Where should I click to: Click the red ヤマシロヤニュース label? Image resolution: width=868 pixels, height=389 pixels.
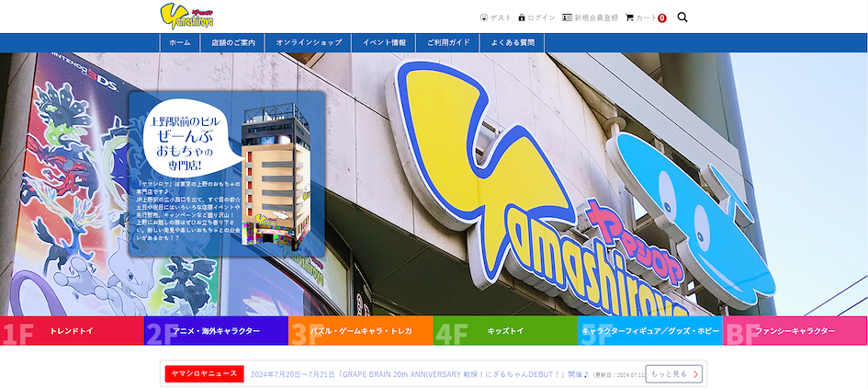tap(204, 374)
